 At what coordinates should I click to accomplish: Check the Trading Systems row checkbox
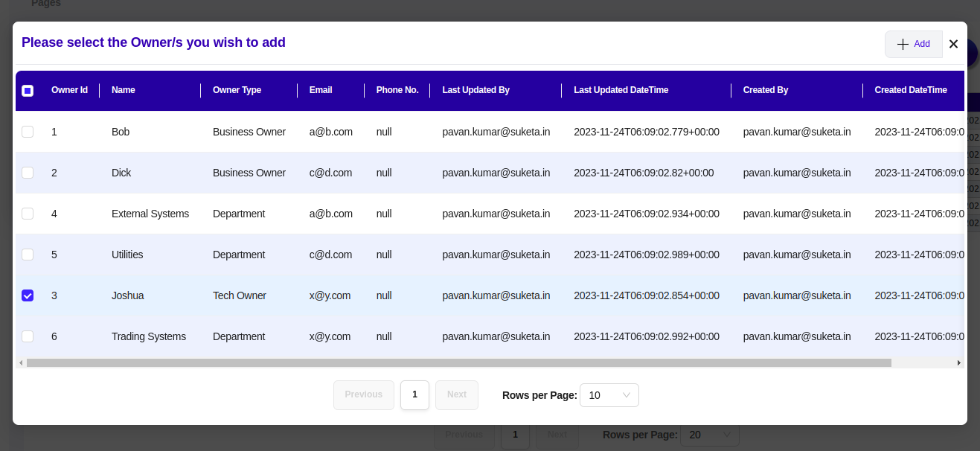coord(28,336)
